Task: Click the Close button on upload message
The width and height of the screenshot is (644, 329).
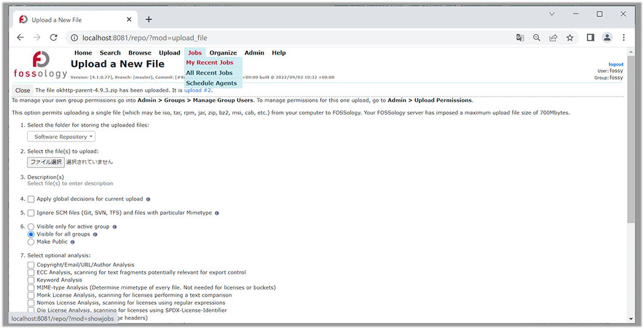Action: (22, 90)
